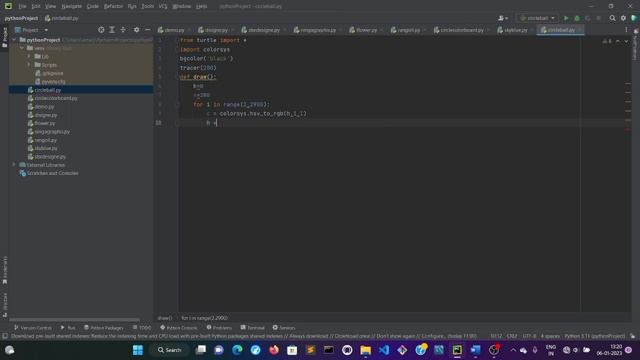The width and height of the screenshot is (640, 360).
Task: Toggle Python Console tool window
Action: [179, 328]
